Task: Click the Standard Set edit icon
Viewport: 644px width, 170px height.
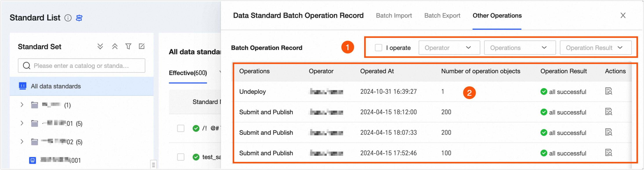Action: point(142,46)
